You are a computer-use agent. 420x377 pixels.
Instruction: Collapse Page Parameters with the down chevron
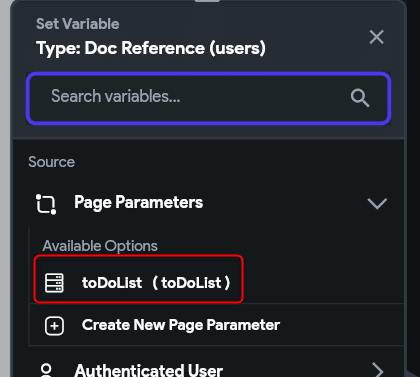tap(377, 203)
